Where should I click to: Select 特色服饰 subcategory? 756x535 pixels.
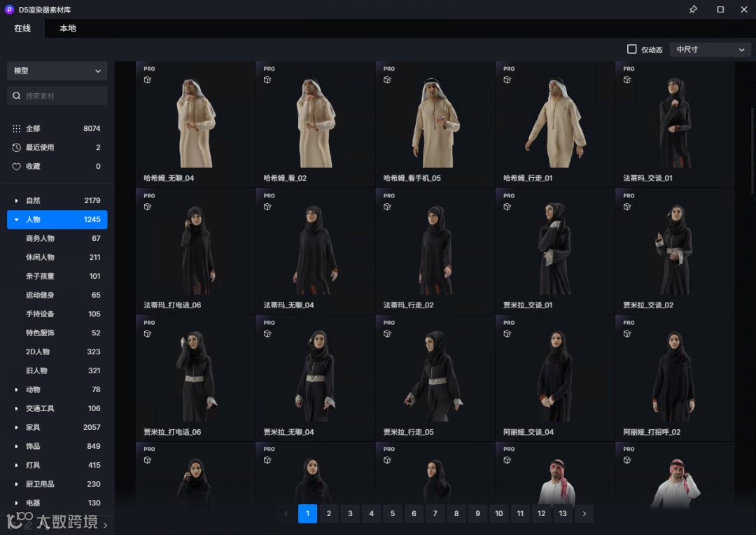tap(57, 333)
